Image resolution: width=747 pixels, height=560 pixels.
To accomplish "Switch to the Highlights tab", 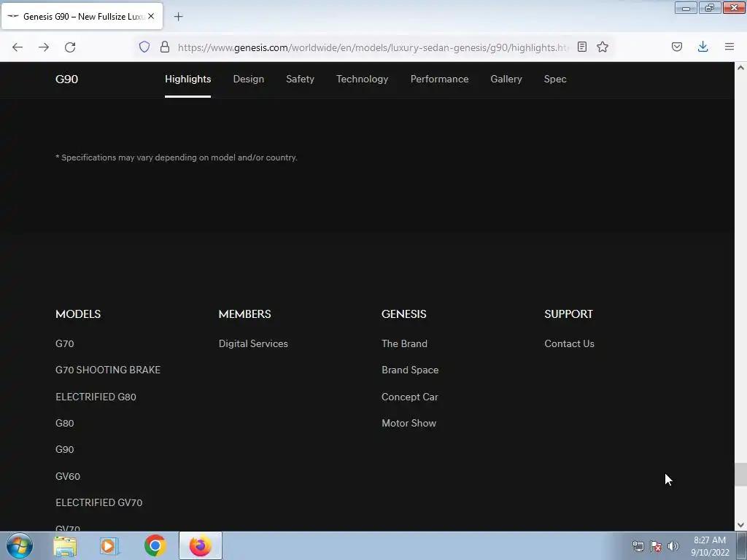I will point(187,79).
